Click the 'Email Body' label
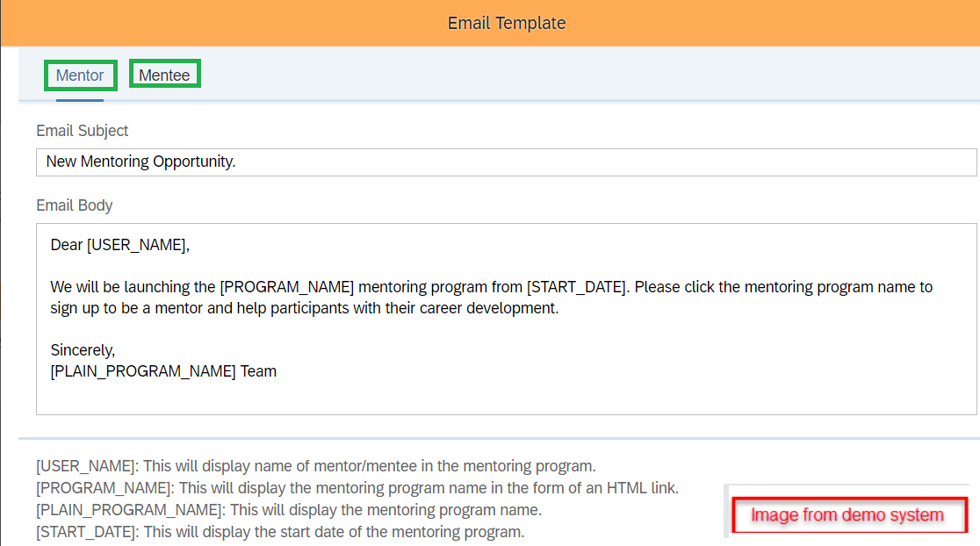 pyautogui.click(x=75, y=205)
